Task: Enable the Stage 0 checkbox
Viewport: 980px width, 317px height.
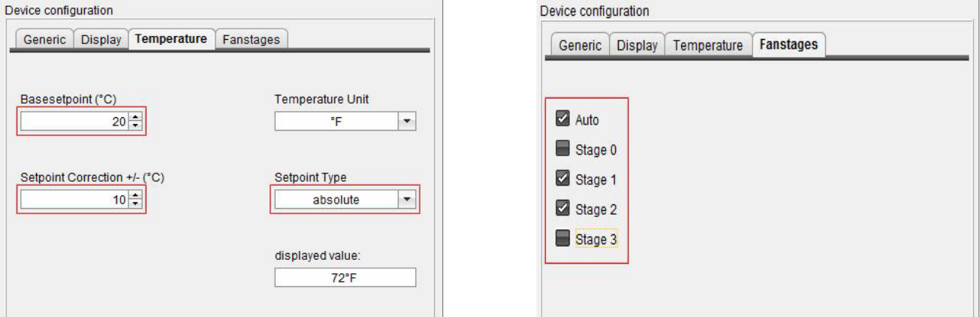Action: coord(562,149)
